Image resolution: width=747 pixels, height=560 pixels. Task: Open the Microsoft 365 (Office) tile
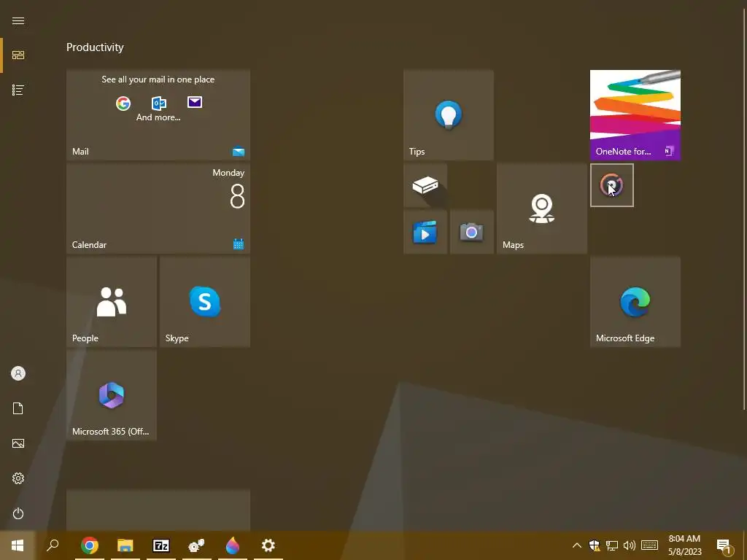[112, 394]
